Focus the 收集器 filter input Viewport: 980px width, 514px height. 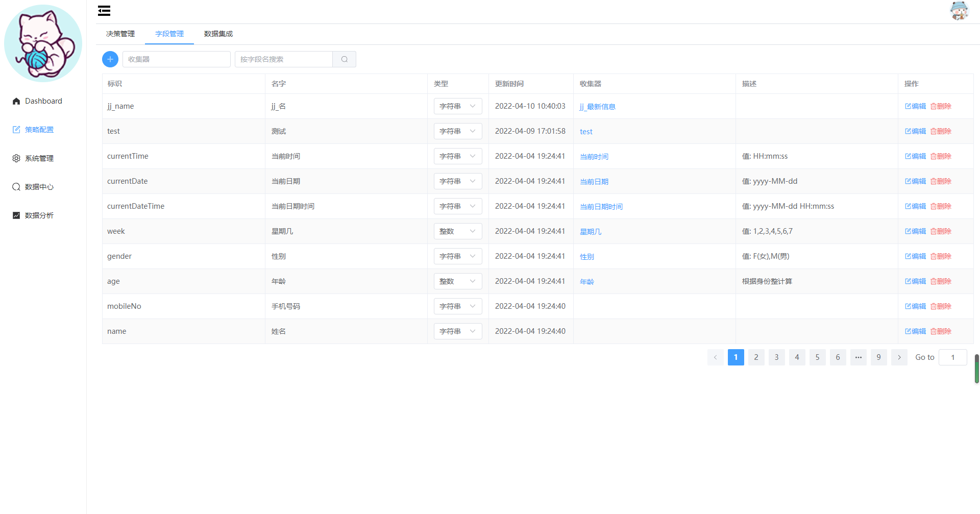pyautogui.click(x=177, y=59)
